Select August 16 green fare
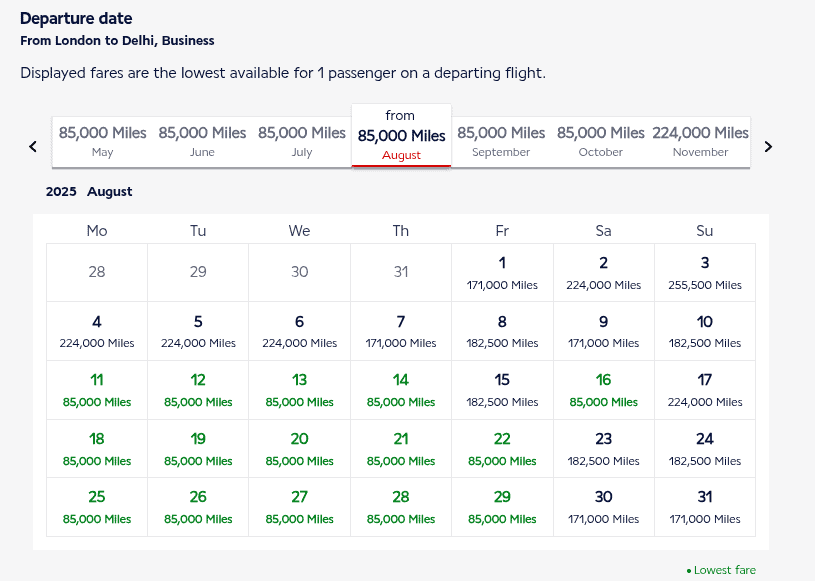 [x=603, y=390]
